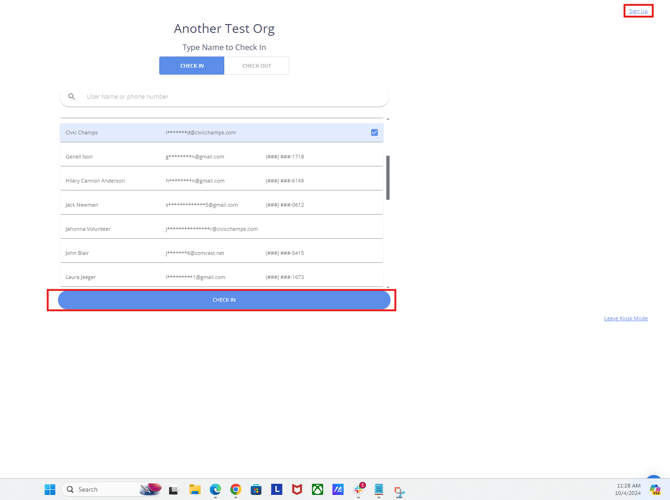This screenshot has width=670, height=500.
Task: Open File Explorer from the taskbar
Action: click(x=195, y=490)
